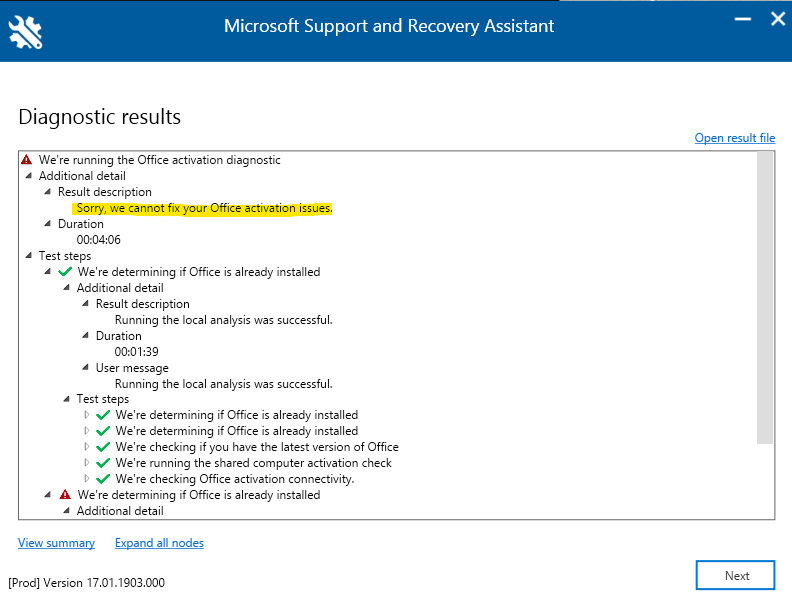Image resolution: width=792 pixels, height=594 pixels.
Task: Expand the 'checking Office activation connectivity' node
Action: click(x=86, y=478)
